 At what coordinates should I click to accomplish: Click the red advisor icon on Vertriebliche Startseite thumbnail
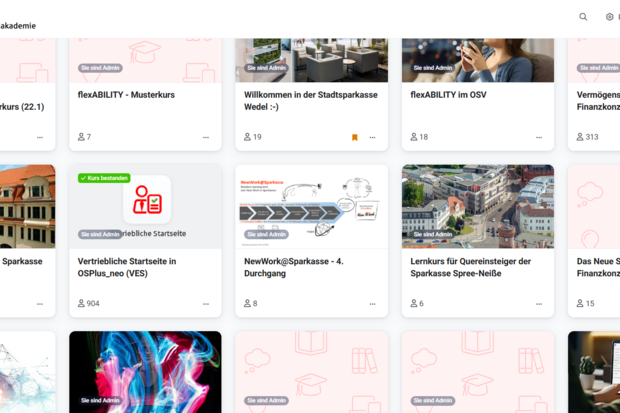[x=147, y=200]
